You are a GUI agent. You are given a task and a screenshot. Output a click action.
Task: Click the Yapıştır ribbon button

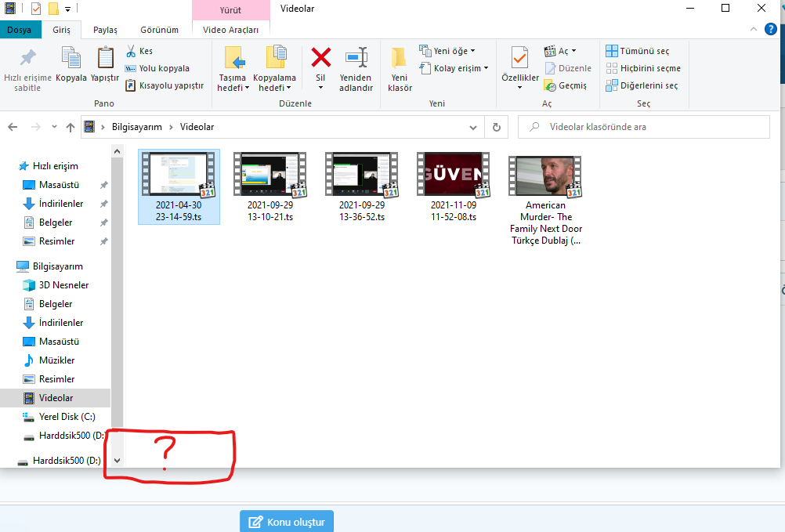tap(105, 64)
